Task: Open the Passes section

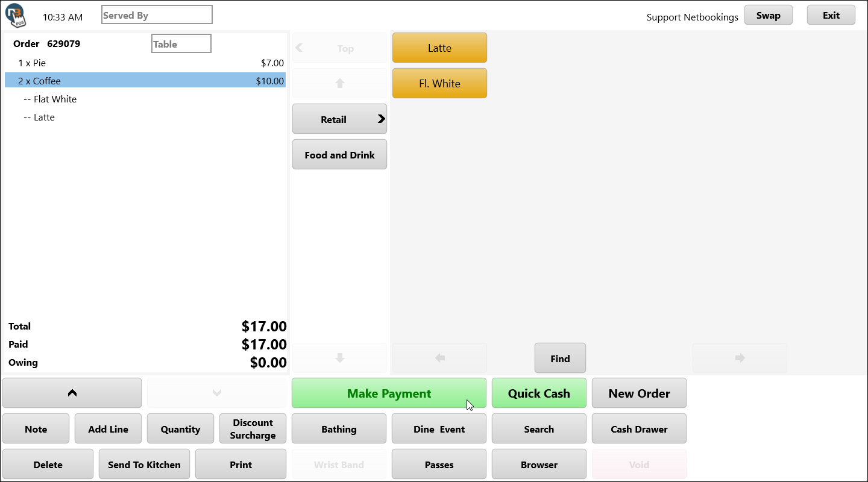Action: click(x=439, y=465)
